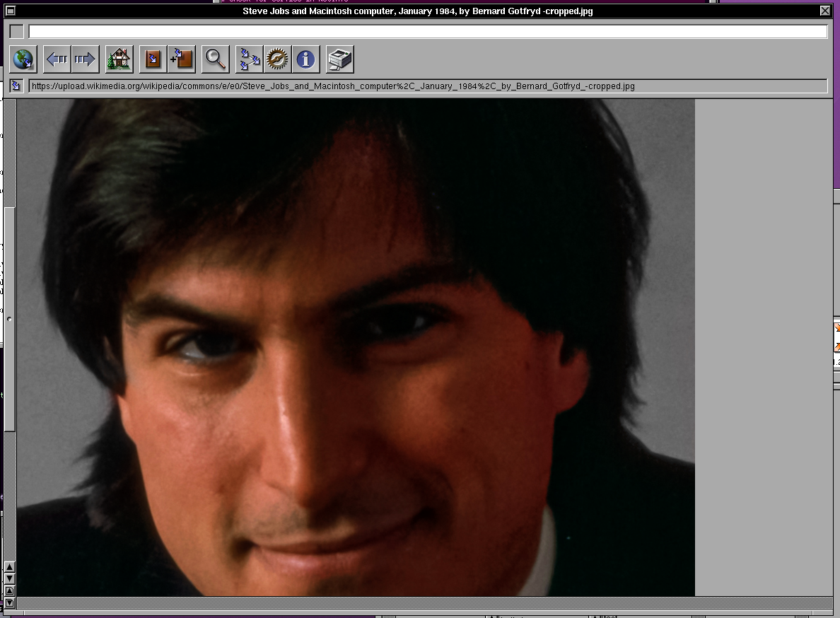Click the small square button left of top field
The image size is (840, 618).
(16, 31)
